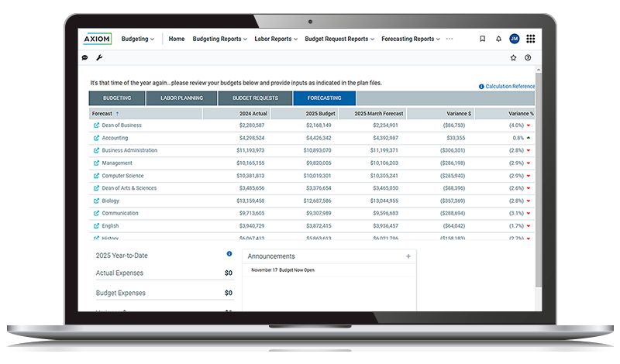Expand Budgeting Reports menu
Screen dimensions: 620x364
tap(219, 39)
